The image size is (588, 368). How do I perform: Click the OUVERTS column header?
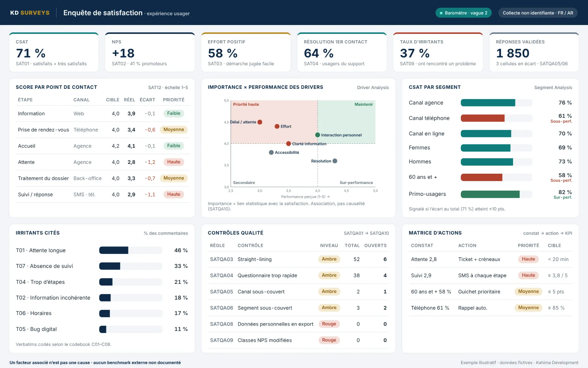375,246
